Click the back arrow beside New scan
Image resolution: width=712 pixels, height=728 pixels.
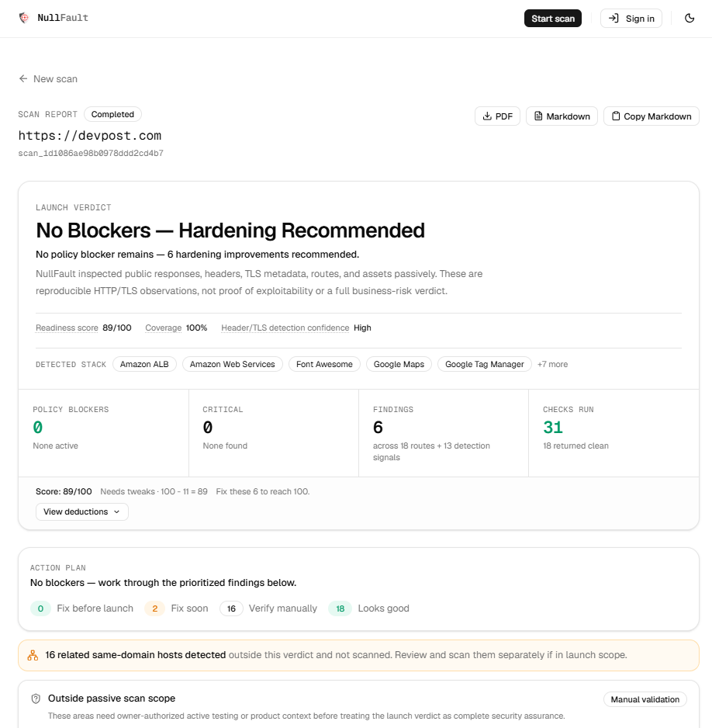click(x=23, y=79)
